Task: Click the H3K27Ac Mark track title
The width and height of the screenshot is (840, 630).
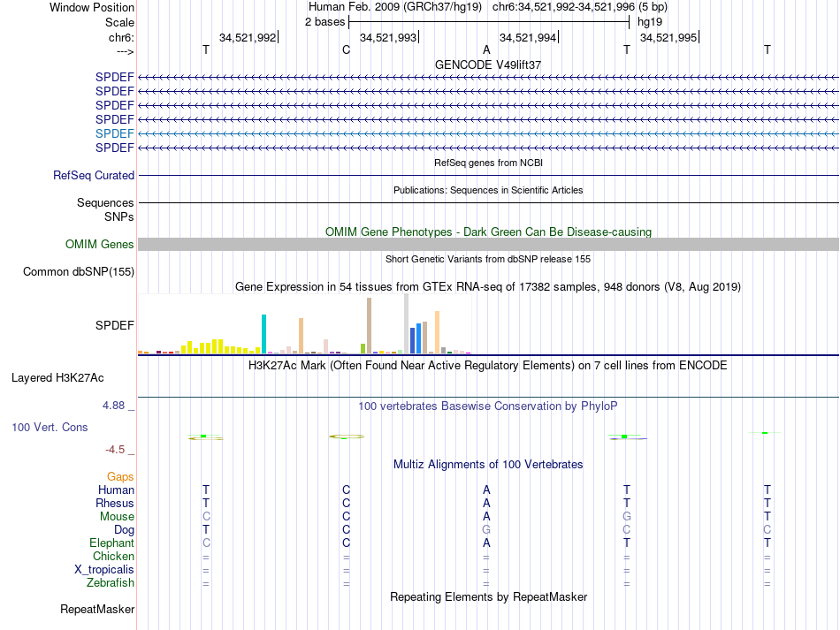Action: coord(488,366)
